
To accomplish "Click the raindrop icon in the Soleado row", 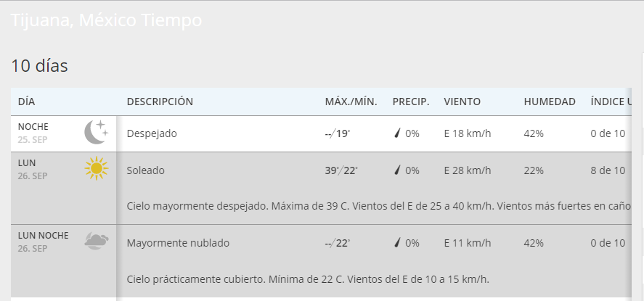I will point(397,170).
